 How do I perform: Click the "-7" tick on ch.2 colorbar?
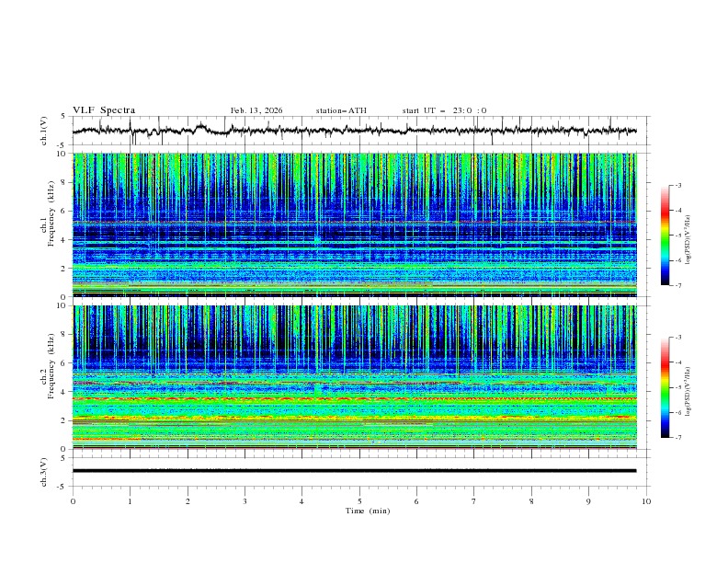coord(678,438)
